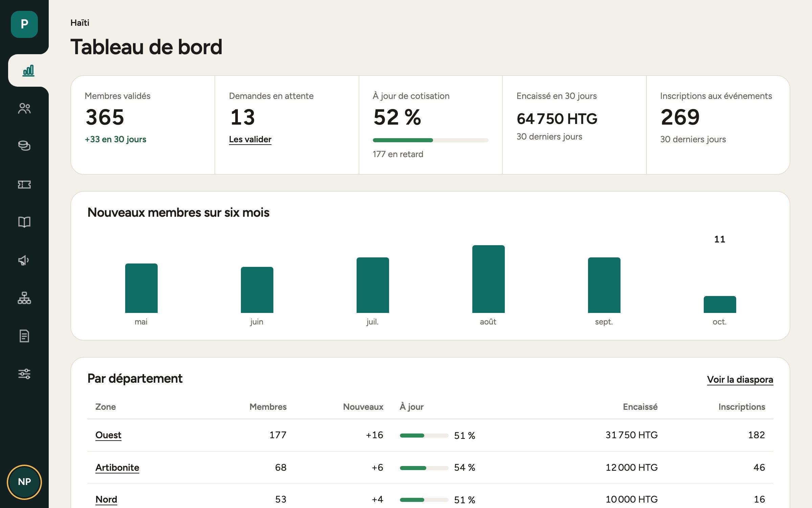812x508 pixels.
Task: Open the megaphone announcements icon
Action: point(24,260)
